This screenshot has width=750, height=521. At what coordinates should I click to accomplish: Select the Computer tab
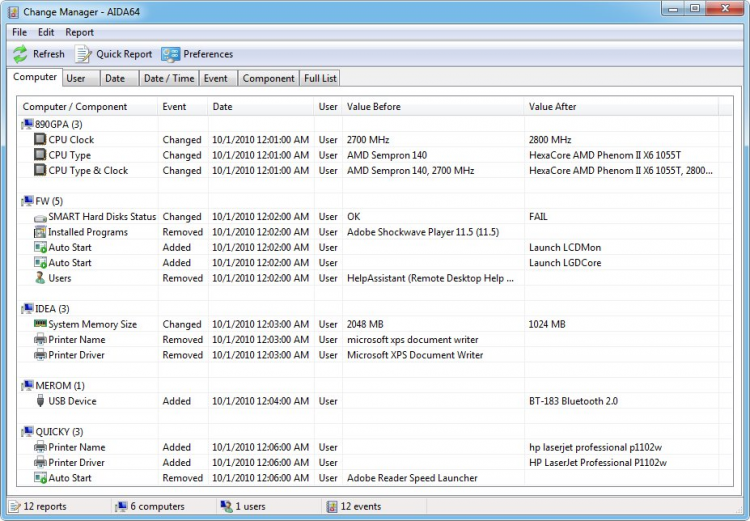pos(34,77)
